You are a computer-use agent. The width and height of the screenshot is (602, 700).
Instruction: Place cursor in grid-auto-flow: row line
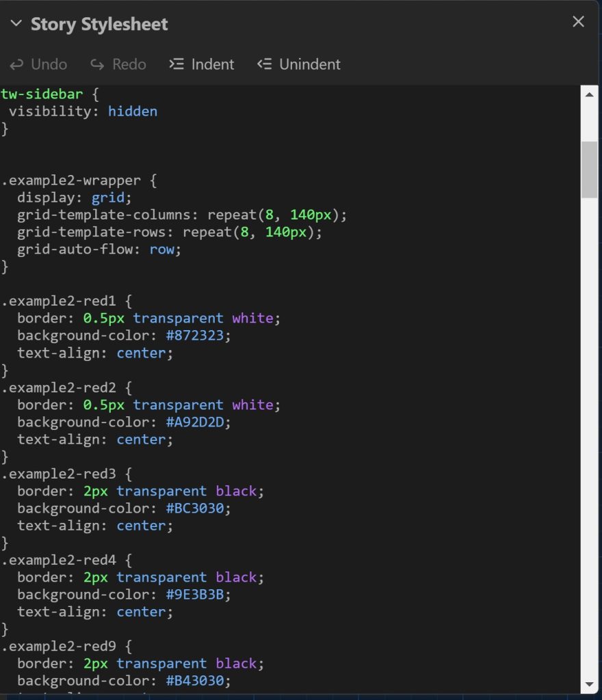[99, 250]
